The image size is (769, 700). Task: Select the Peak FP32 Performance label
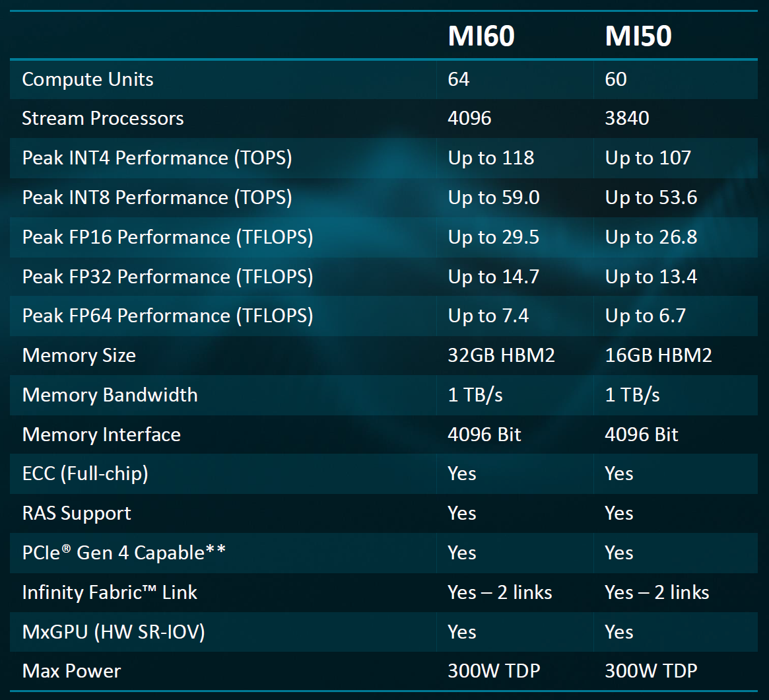168,277
